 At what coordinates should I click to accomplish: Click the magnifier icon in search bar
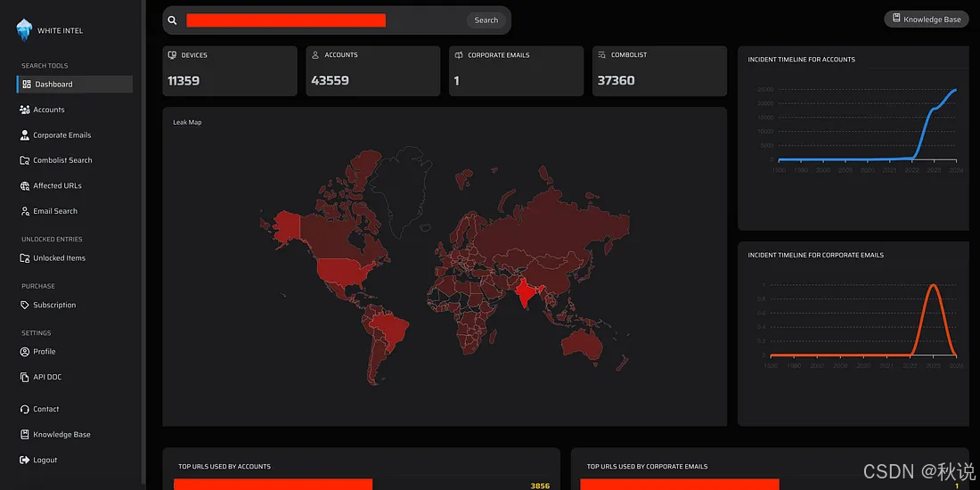[173, 20]
